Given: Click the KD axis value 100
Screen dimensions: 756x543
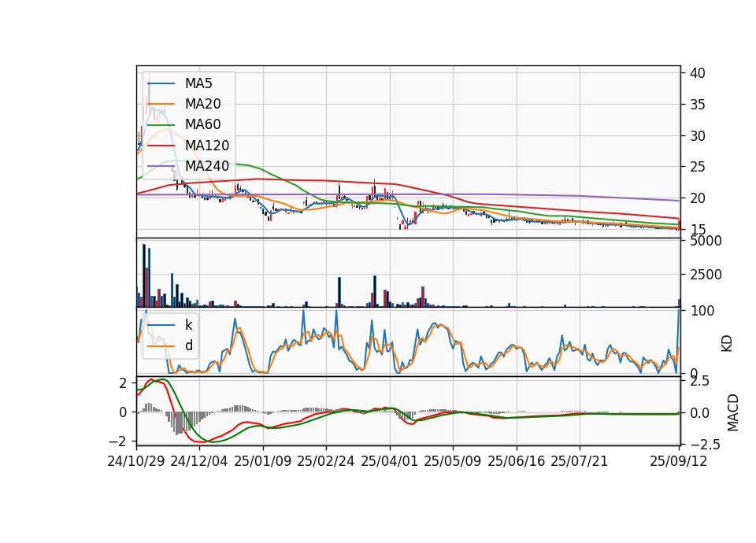Looking at the screenshot, I should [x=702, y=311].
